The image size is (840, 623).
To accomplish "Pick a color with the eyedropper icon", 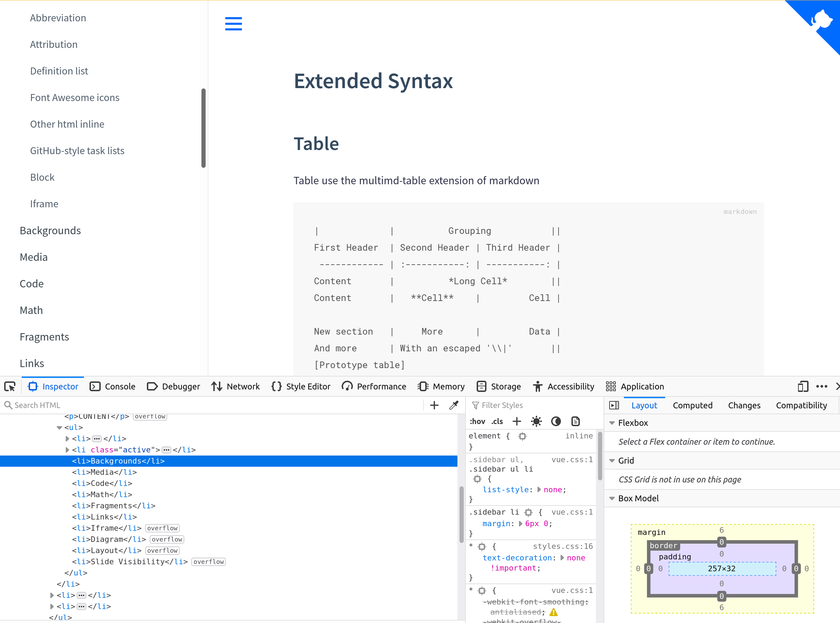I will tap(454, 405).
